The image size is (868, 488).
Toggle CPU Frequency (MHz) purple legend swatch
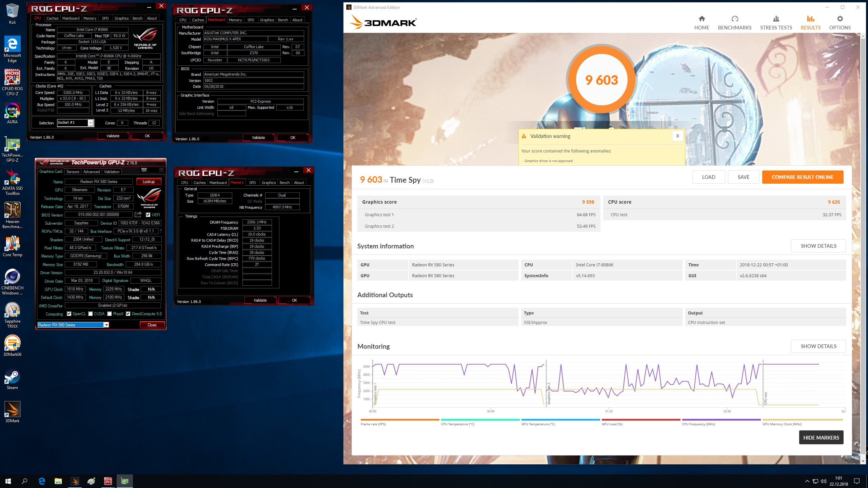click(x=721, y=420)
